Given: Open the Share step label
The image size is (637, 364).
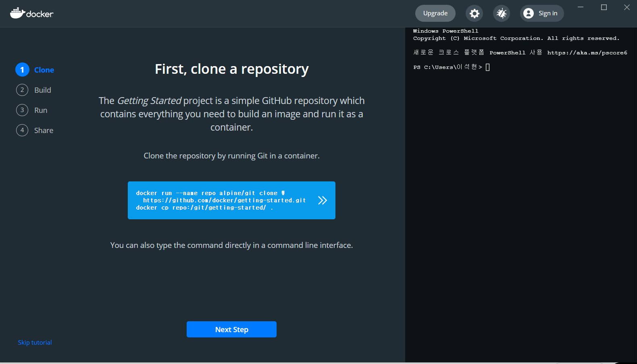Looking at the screenshot, I should (44, 130).
